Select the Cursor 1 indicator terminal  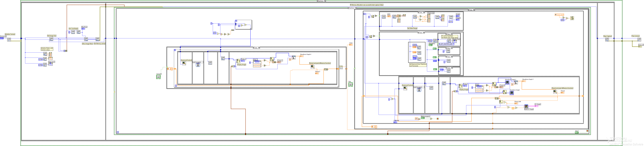click(279, 62)
